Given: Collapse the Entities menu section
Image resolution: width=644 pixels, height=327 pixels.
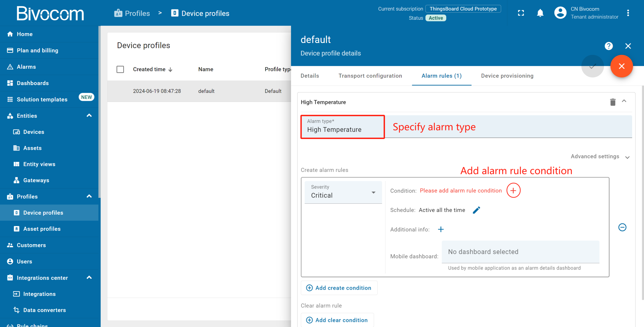Looking at the screenshot, I should click(89, 116).
